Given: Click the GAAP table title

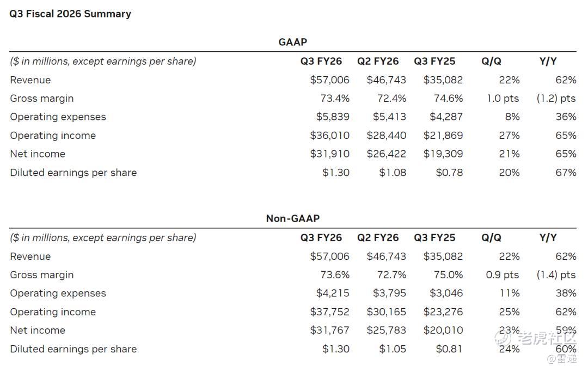Looking at the screenshot, I should [293, 42].
